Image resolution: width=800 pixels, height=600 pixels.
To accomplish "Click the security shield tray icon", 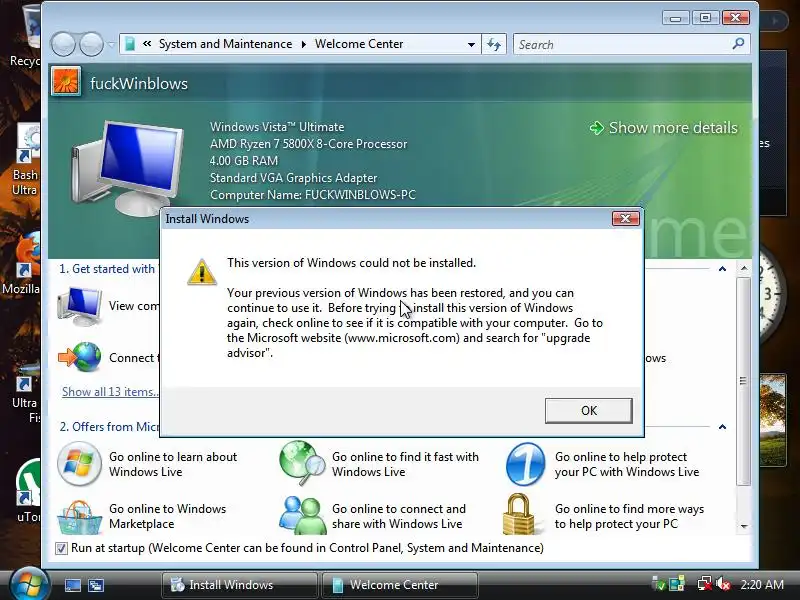I will (659, 584).
